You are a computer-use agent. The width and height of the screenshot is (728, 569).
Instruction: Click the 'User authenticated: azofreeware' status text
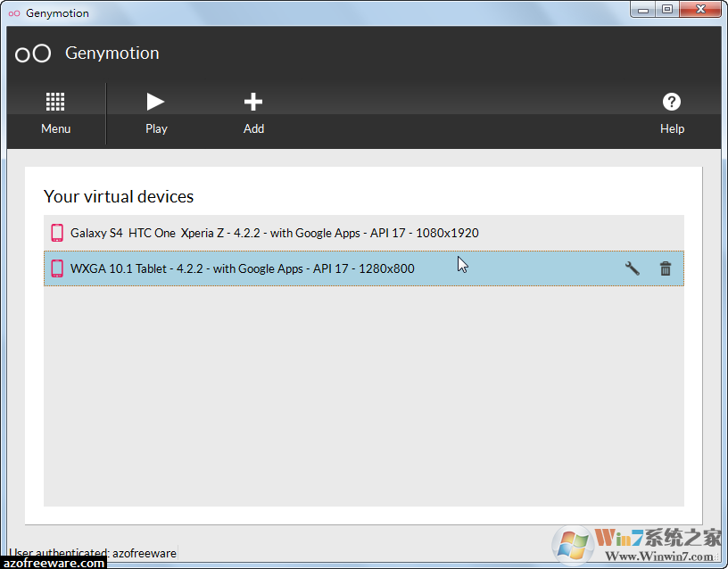[93, 552]
